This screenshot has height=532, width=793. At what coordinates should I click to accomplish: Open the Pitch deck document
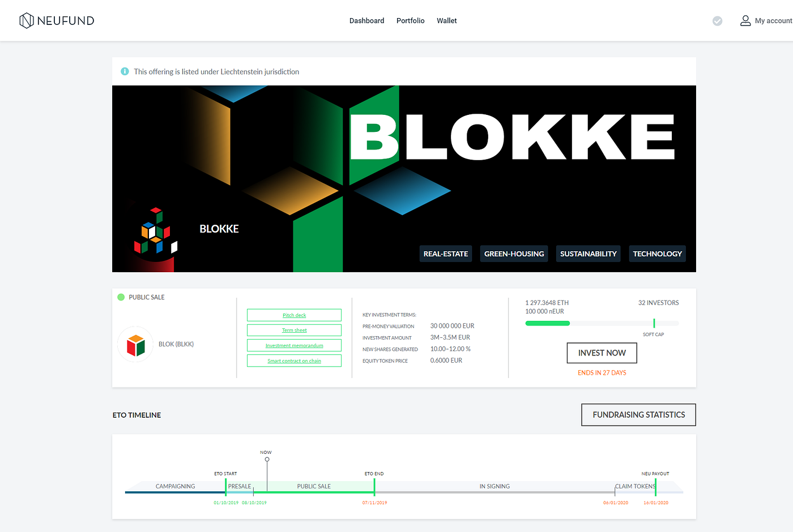click(294, 315)
